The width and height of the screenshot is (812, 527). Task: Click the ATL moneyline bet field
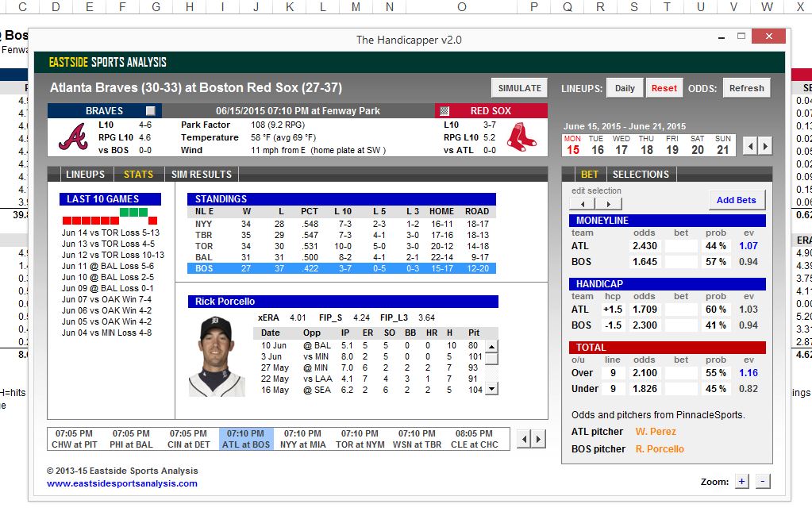(x=681, y=246)
